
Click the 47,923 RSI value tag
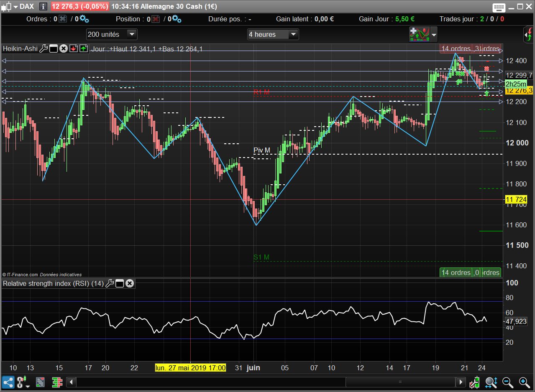coord(516,322)
